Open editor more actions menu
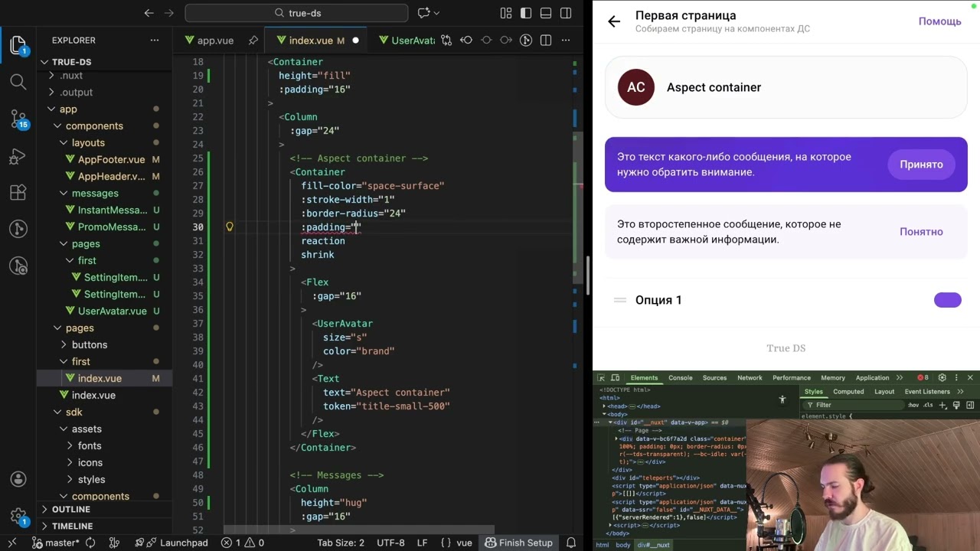This screenshot has height=551, width=980. (566, 40)
